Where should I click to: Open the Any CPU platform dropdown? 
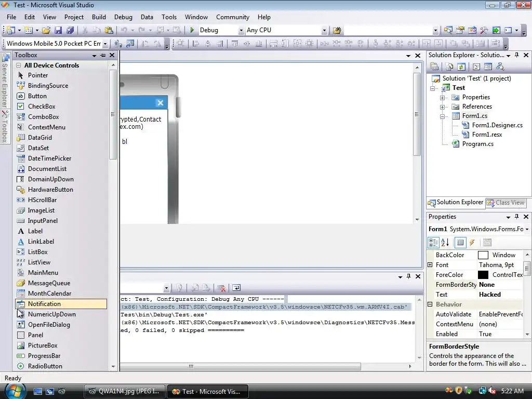click(324, 30)
